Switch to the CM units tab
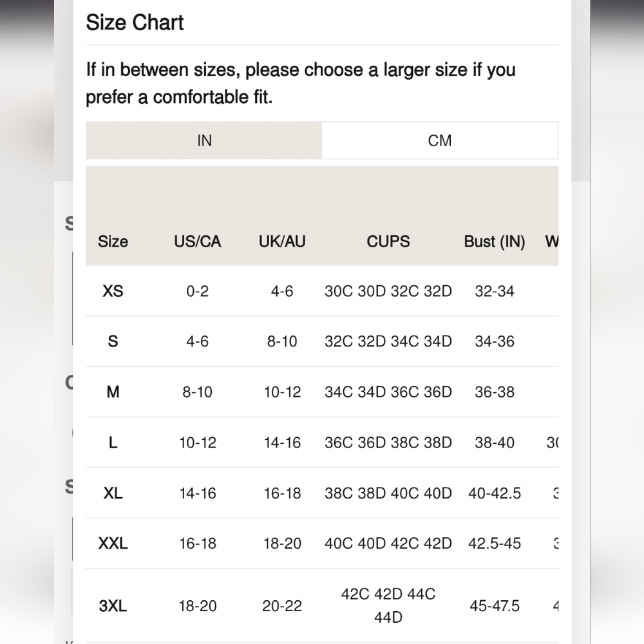The height and width of the screenshot is (644, 644). (439, 140)
